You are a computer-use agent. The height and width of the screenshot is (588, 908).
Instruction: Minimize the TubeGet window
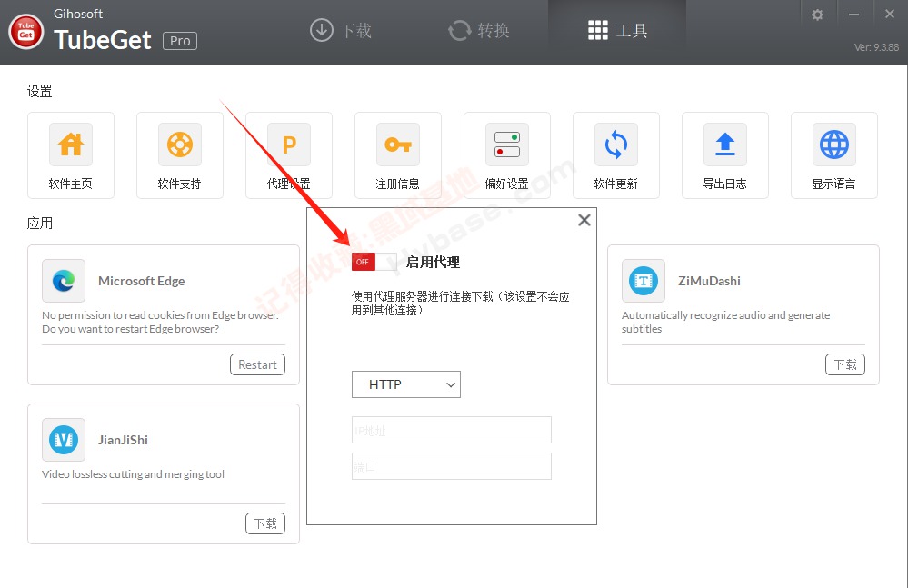(853, 15)
